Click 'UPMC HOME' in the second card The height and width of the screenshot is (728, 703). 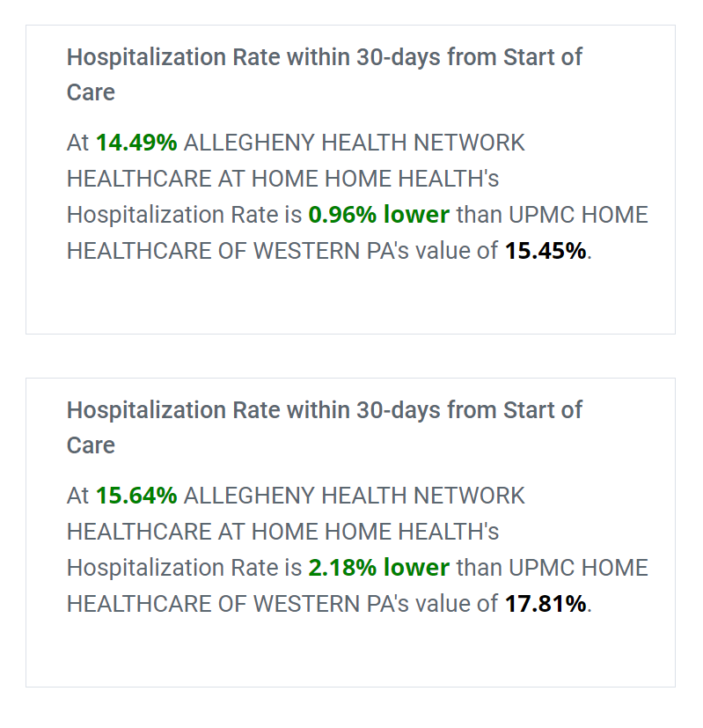pos(578,568)
